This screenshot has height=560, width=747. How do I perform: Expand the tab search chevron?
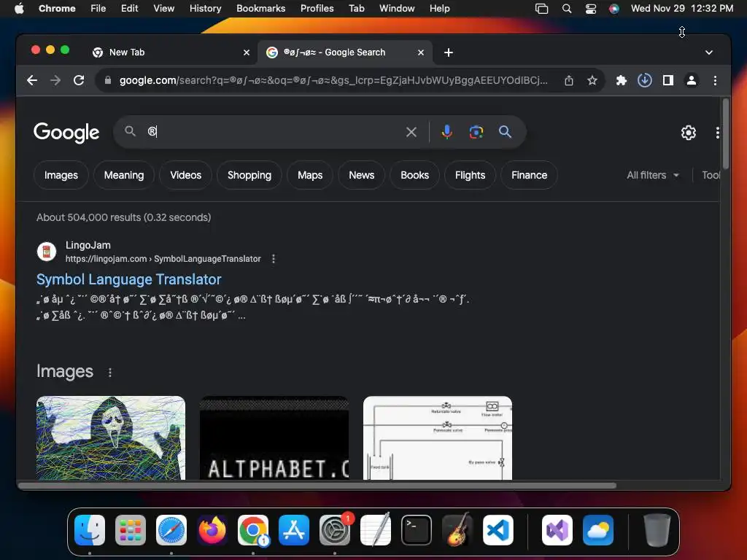(709, 52)
